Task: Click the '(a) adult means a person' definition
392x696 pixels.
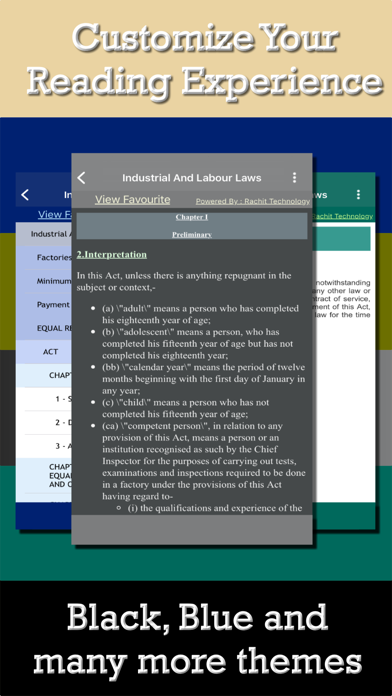Action: pos(200,314)
